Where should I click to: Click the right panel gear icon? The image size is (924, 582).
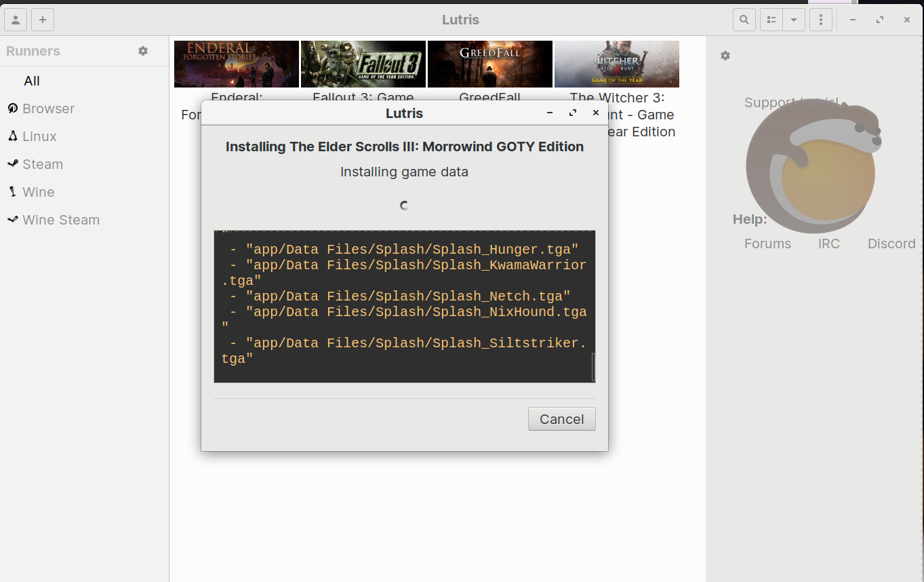(725, 56)
